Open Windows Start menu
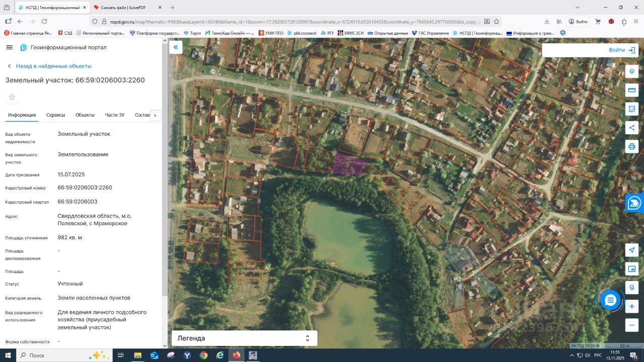 coord(8,355)
